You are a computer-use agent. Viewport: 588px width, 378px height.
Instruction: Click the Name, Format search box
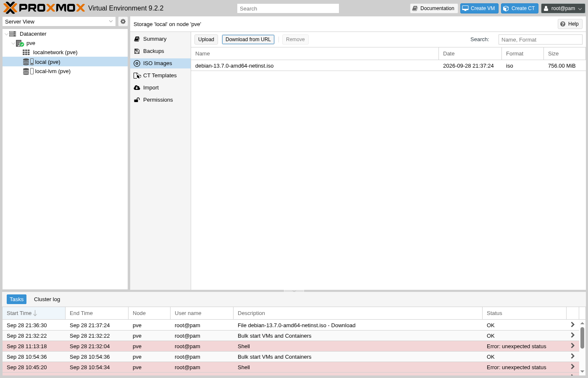541,39
